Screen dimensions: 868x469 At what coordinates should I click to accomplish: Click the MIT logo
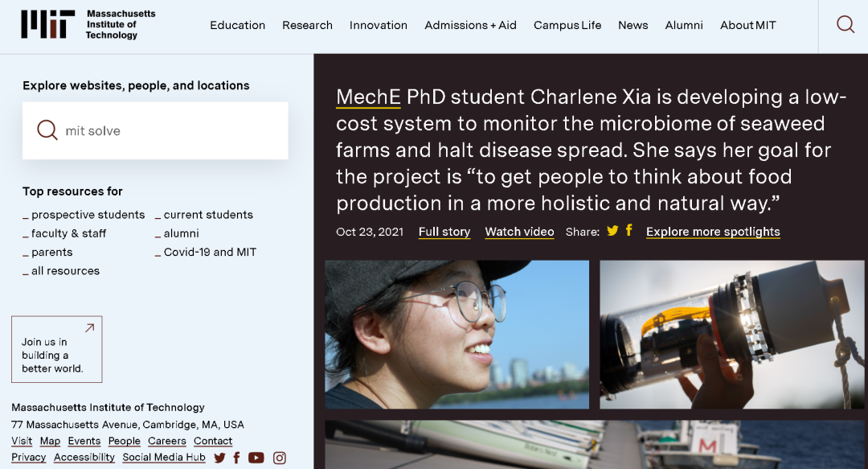pos(48,24)
